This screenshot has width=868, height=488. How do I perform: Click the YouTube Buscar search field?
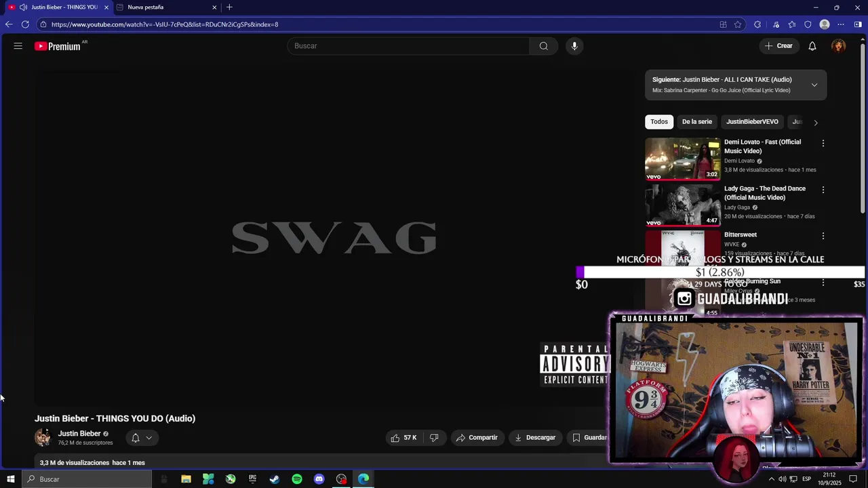pyautogui.click(x=408, y=46)
